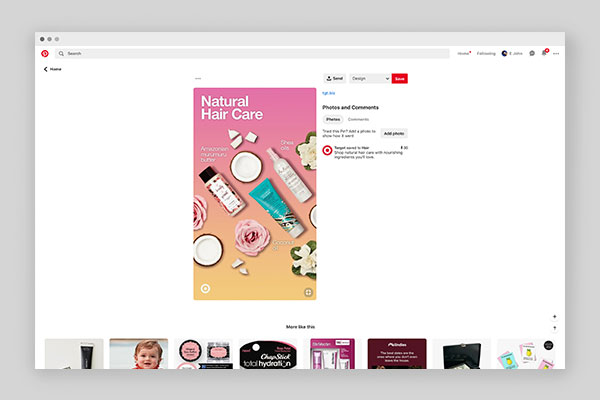
Task: Click the More like this heading
Action: pyautogui.click(x=300, y=327)
